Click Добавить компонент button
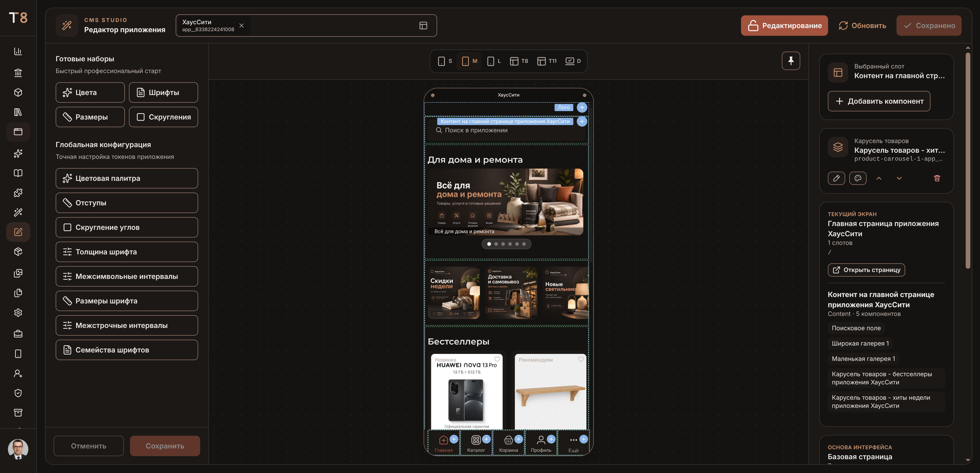980x473 pixels. point(879,101)
